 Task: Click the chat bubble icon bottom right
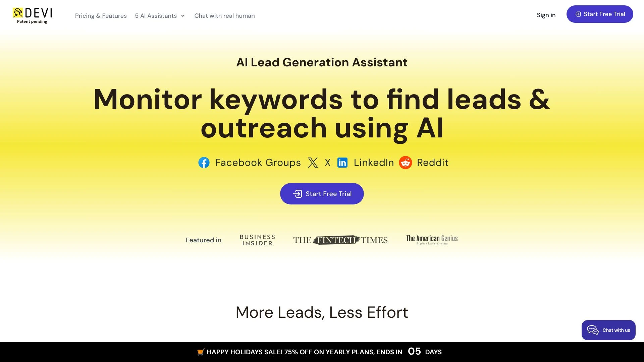593,330
